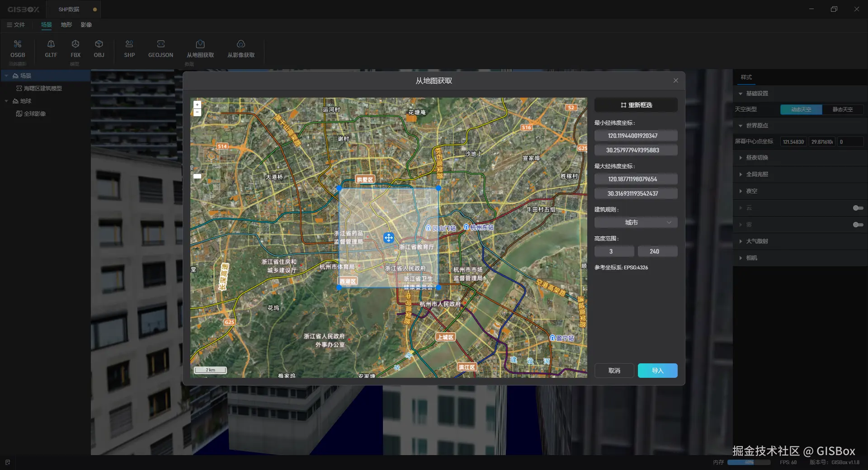Click the 全球影像 layer icon
868x470 pixels.
(19, 114)
